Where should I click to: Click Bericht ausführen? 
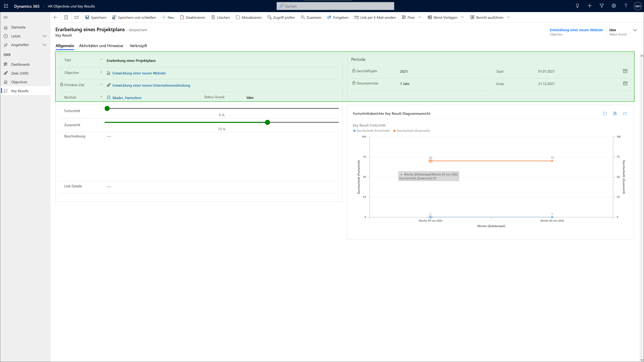click(x=487, y=17)
